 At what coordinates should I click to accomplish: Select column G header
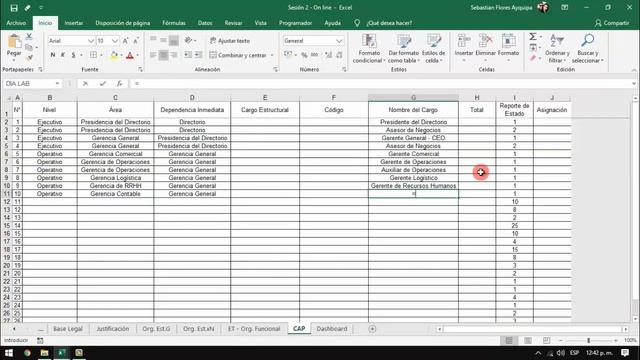tap(413, 98)
